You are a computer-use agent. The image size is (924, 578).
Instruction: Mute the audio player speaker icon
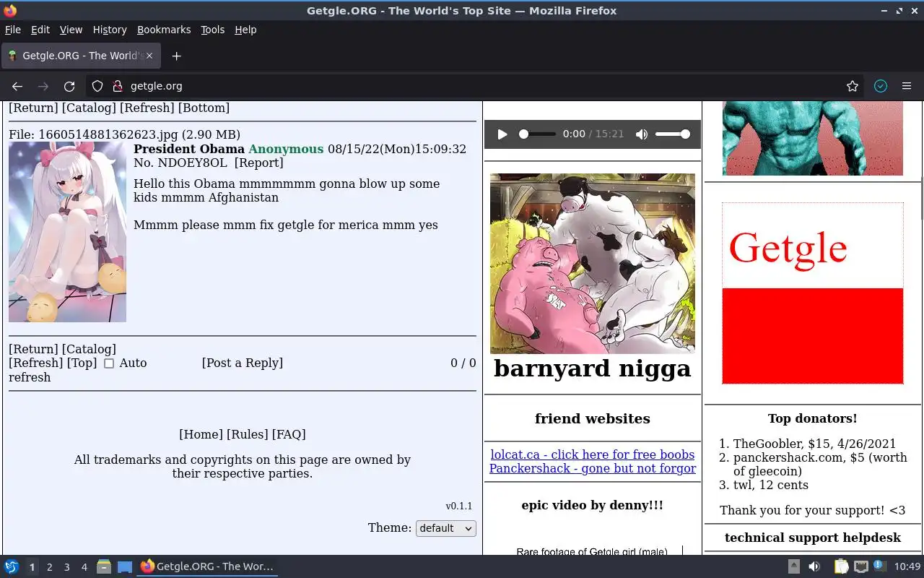tap(641, 134)
